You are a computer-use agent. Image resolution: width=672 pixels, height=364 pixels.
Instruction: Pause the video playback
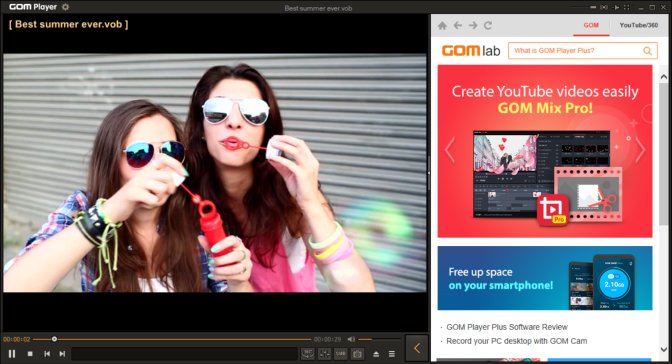pyautogui.click(x=12, y=354)
